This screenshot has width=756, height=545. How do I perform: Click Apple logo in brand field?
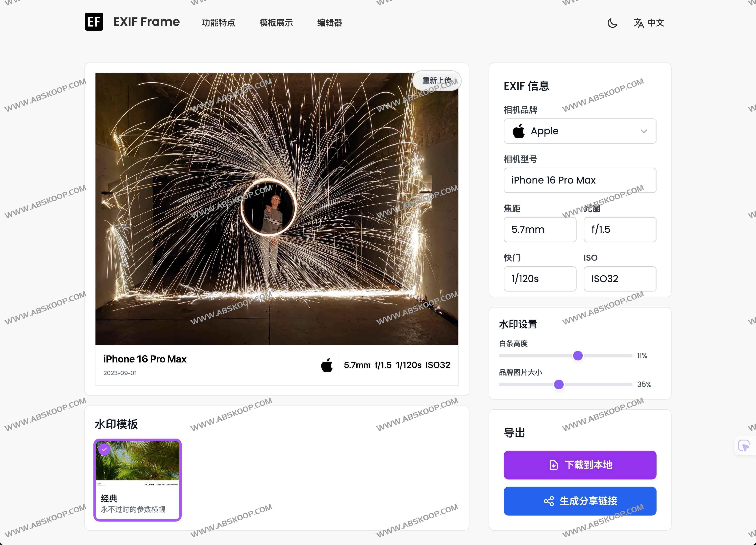[519, 131]
